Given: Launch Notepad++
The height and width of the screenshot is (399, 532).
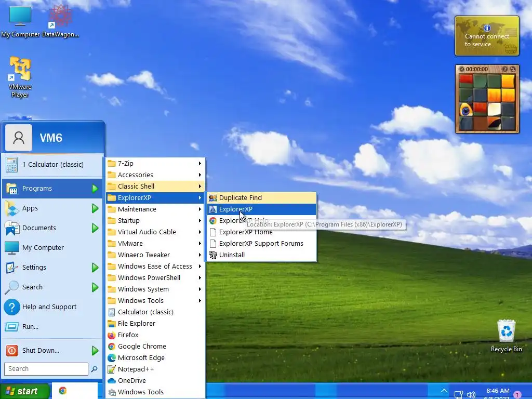Looking at the screenshot, I should click(156, 369).
